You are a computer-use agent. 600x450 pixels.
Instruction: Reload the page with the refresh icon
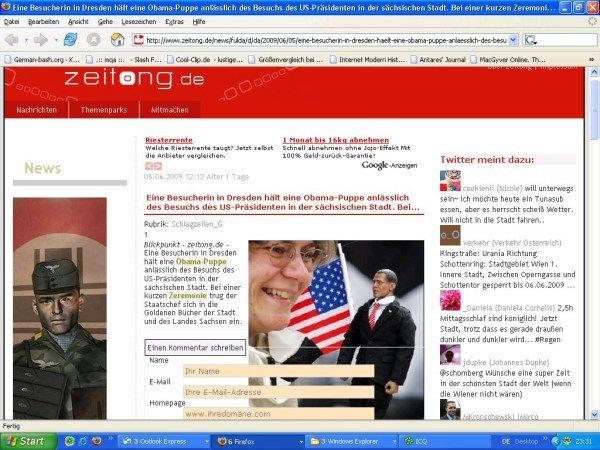pyautogui.click(x=70, y=39)
